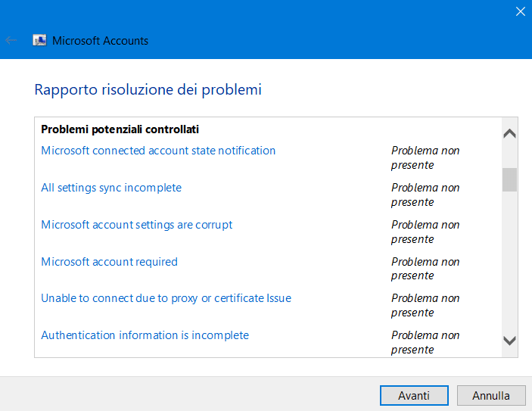Screen dimensions: 532x411
Task: Close the troubleshooter window with X
Action: click(520, 11)
